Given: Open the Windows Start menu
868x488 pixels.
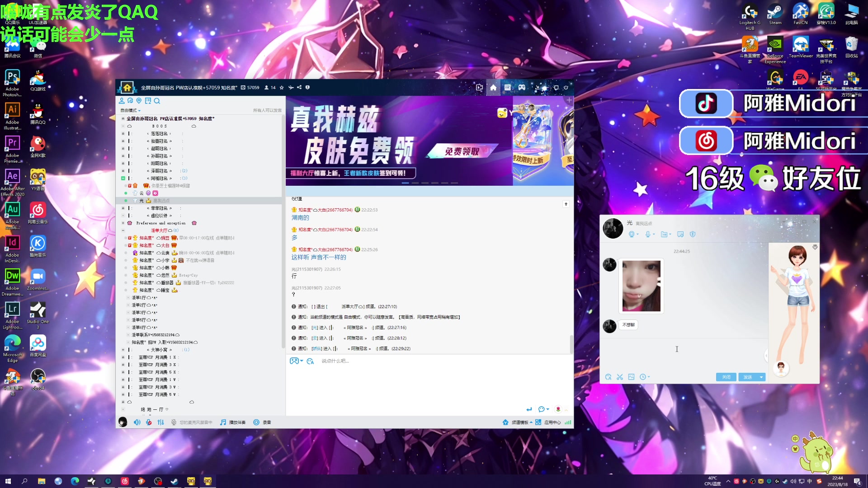Looking at the screenshot, I should coord(8,481).
